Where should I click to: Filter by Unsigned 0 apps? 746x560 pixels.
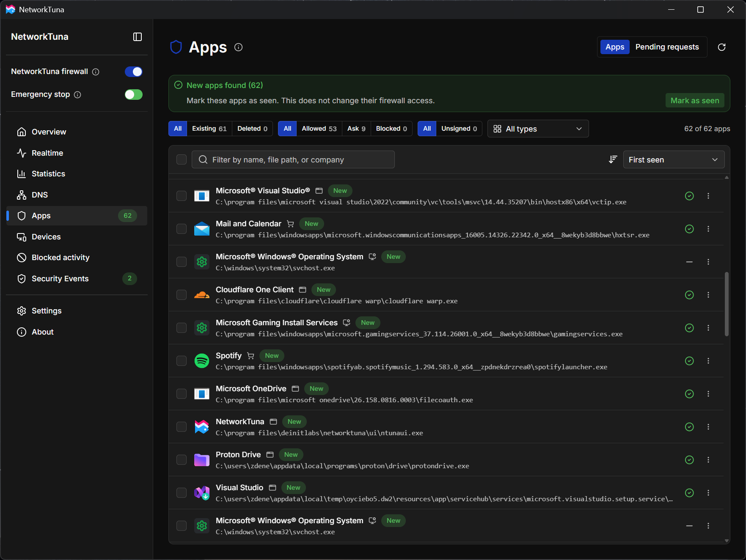tap(459, 129)
